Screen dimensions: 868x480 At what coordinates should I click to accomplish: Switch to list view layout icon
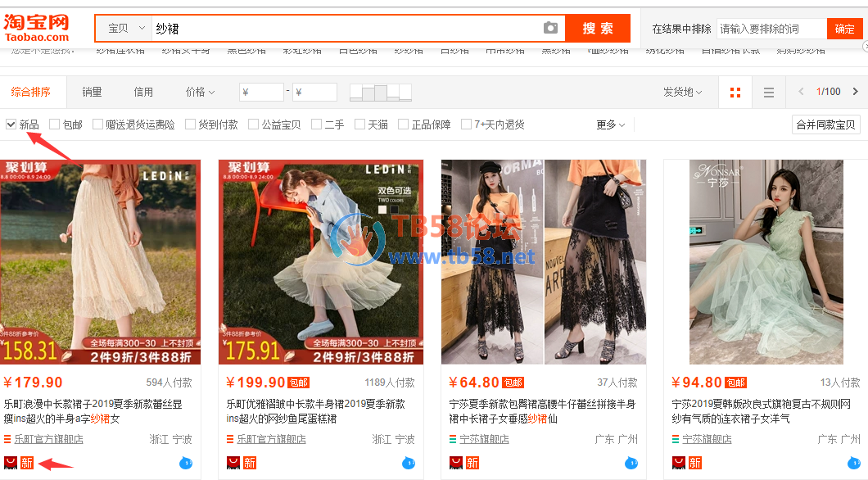(768, 93)
